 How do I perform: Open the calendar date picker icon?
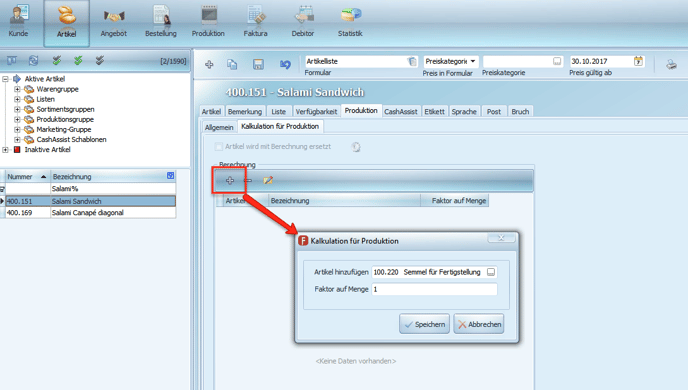(638, 61)
